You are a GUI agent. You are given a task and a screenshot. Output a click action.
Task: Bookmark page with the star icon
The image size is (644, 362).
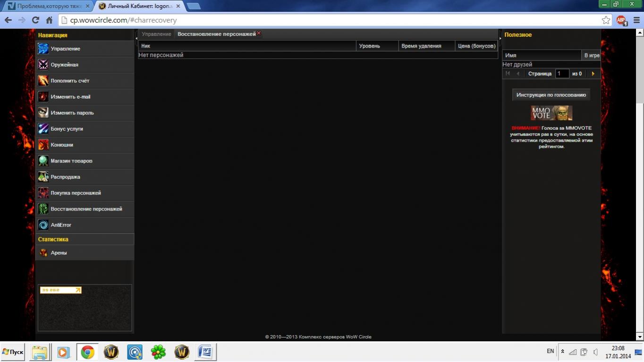[x=606, y=20]
